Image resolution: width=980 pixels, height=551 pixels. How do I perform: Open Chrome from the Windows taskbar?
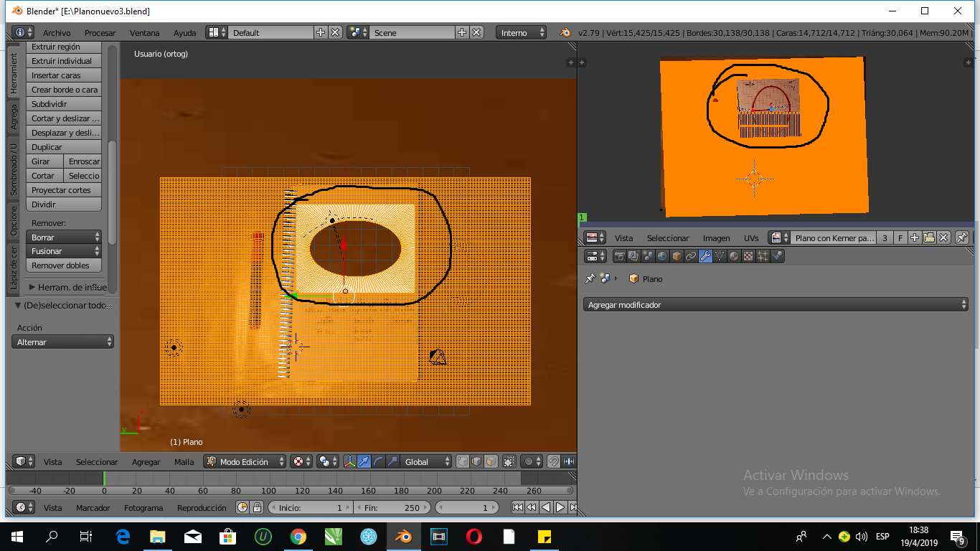click(x=298, y=536)
